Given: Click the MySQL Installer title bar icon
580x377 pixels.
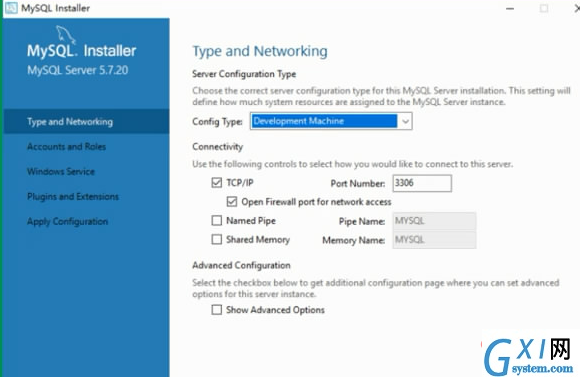Looking at the screenshot, I should (x=11, y=8).
